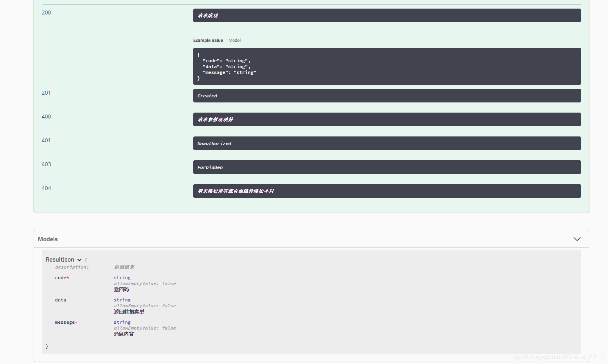Click the Forbidden response description

(387, 167)
